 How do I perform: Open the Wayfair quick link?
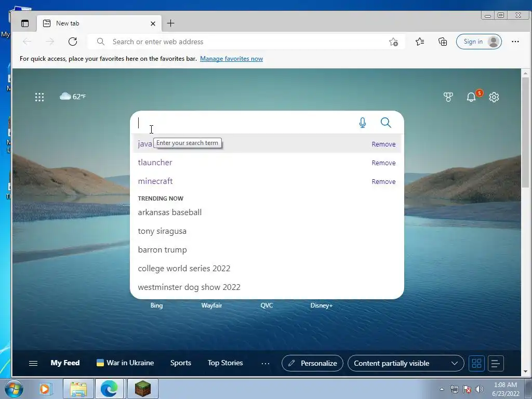(x=211, y=305)
